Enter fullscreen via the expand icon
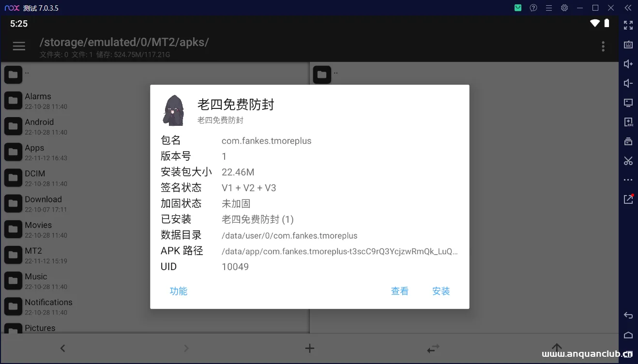638x364 pixels. [x=628, y=25]
